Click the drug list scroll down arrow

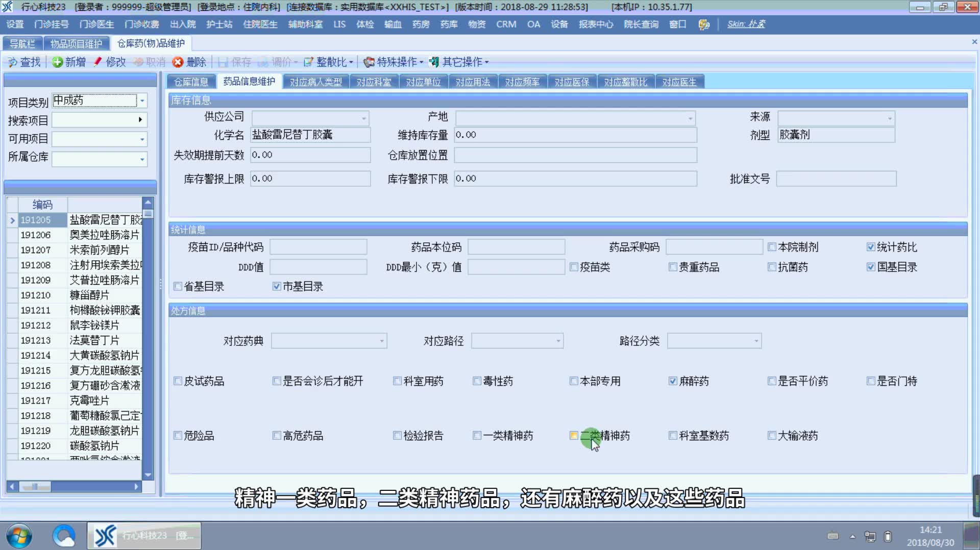coord(148,475)
